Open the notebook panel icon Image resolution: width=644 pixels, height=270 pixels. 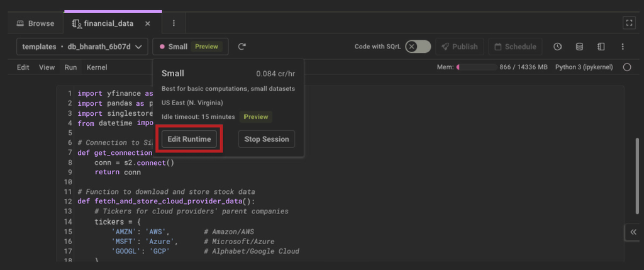601,47
